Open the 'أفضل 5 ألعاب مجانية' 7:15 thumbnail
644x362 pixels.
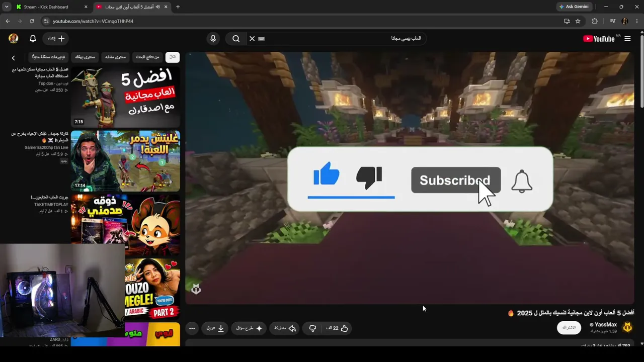click(x=125, y=97)
